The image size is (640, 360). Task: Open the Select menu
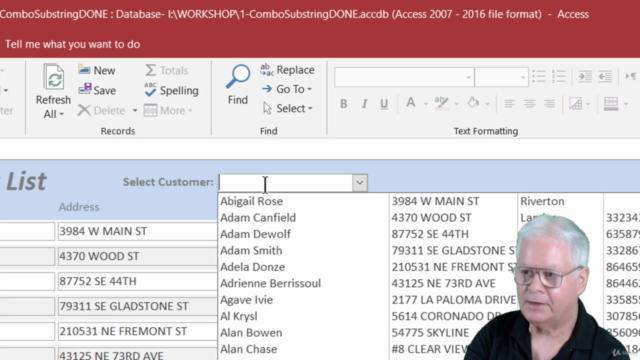(x=288, y=108)
